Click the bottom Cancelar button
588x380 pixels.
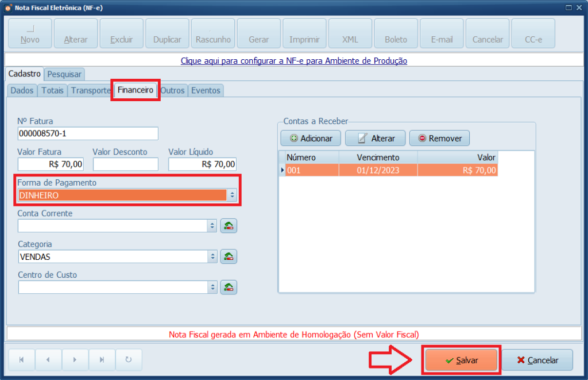[537, 360]
